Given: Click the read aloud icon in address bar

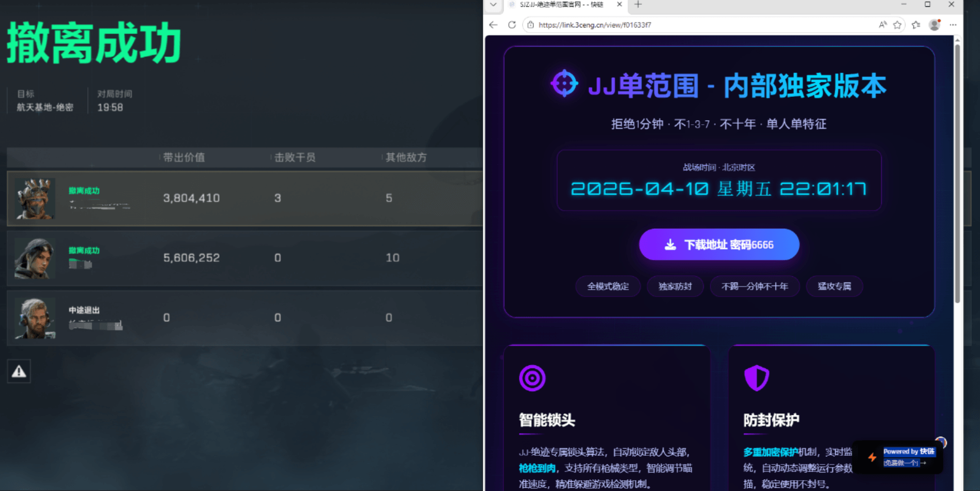Looking at the screenshot, I should click(882, 25).
